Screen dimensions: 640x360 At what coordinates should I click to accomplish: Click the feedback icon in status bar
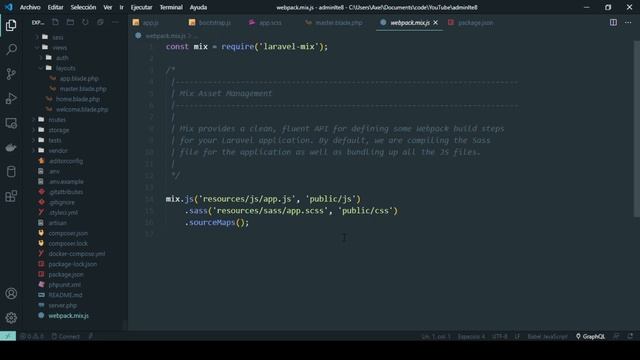coord(616,336)
